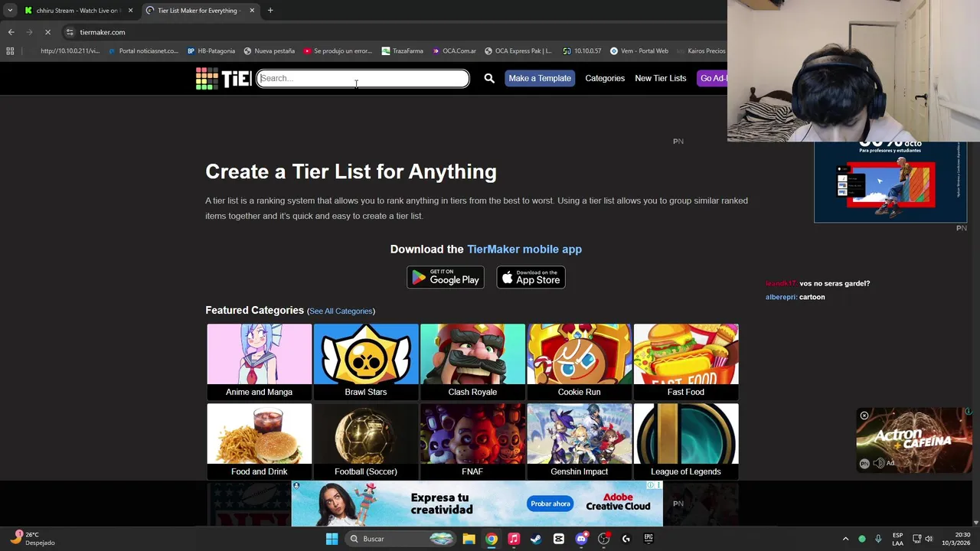
Task: Click the Chrome taskbar icon
Action: click(492, 539)
